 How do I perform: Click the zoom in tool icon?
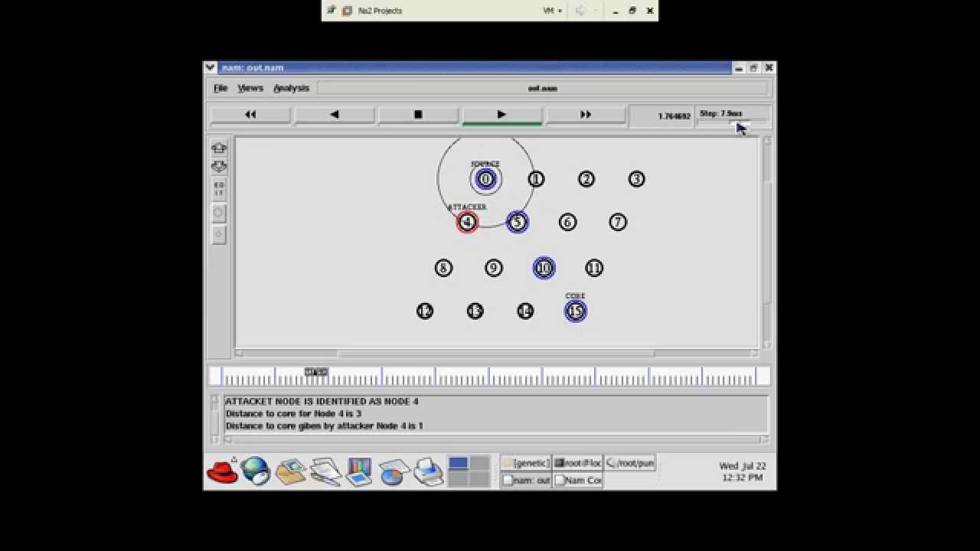tap(219, 148)
